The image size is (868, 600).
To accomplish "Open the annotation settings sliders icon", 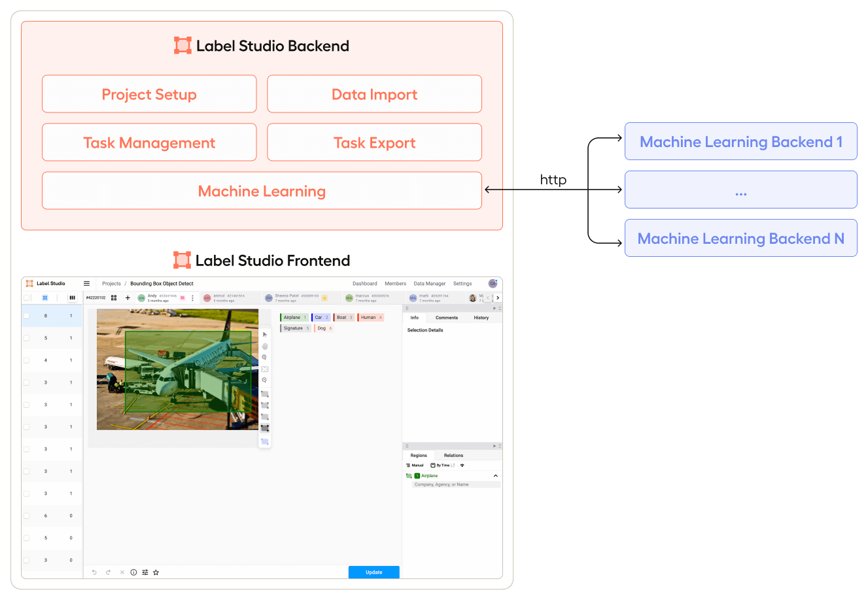I will pyautogui.click(x=145, y=572).
